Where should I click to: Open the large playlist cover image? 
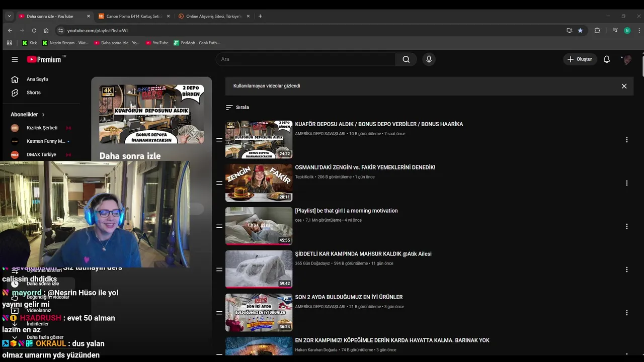tap(151, 114)
